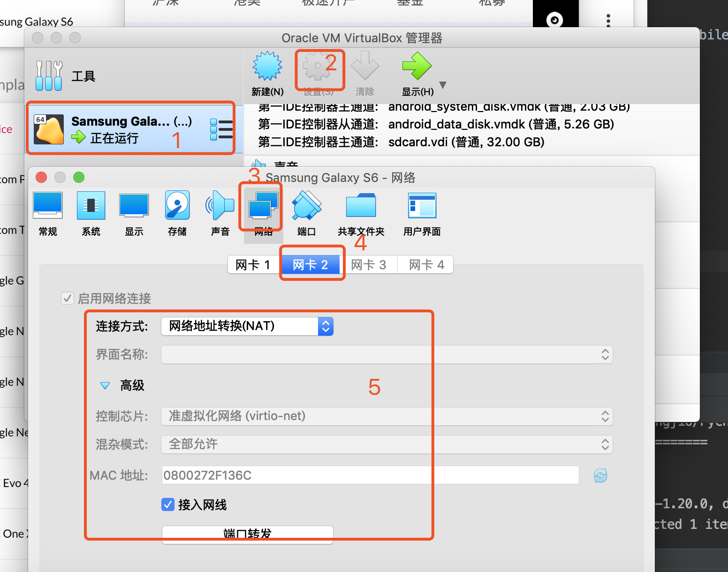This screenshot has height=572, width=728.
Task: Click the round icon on black square
Action: [x=555, y=19]
